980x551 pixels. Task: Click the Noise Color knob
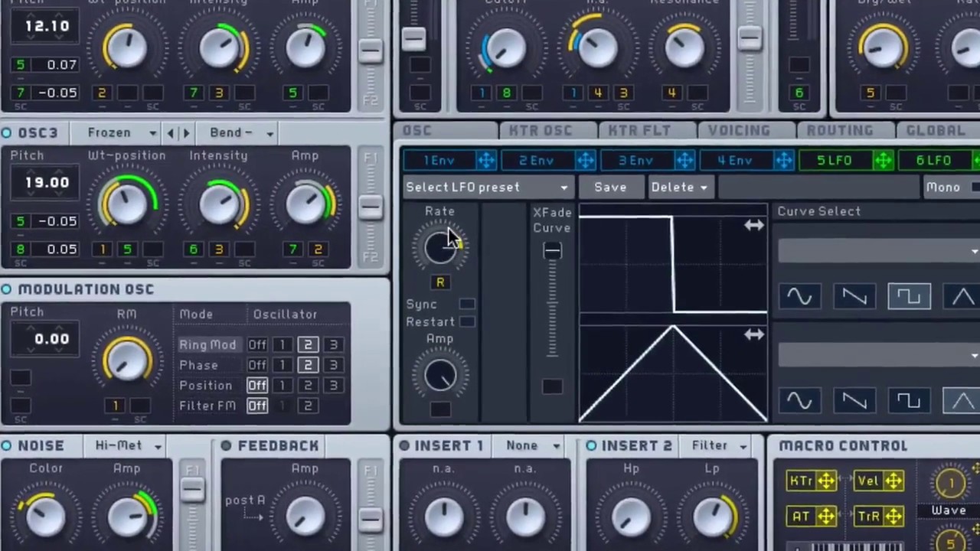45,517
